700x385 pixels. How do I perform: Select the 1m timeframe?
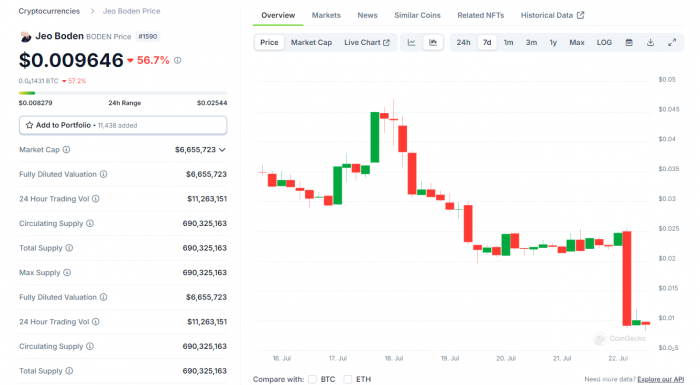[x=508, y=42]
